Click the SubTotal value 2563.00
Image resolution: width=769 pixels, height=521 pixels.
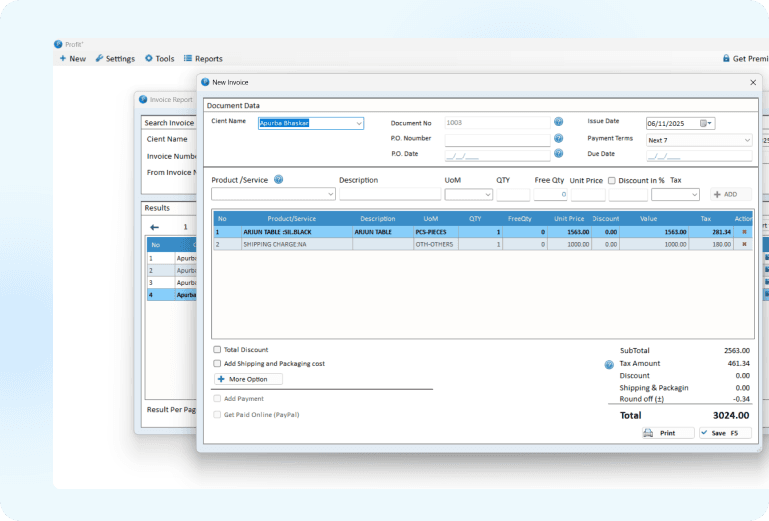[x=737, y=350]
